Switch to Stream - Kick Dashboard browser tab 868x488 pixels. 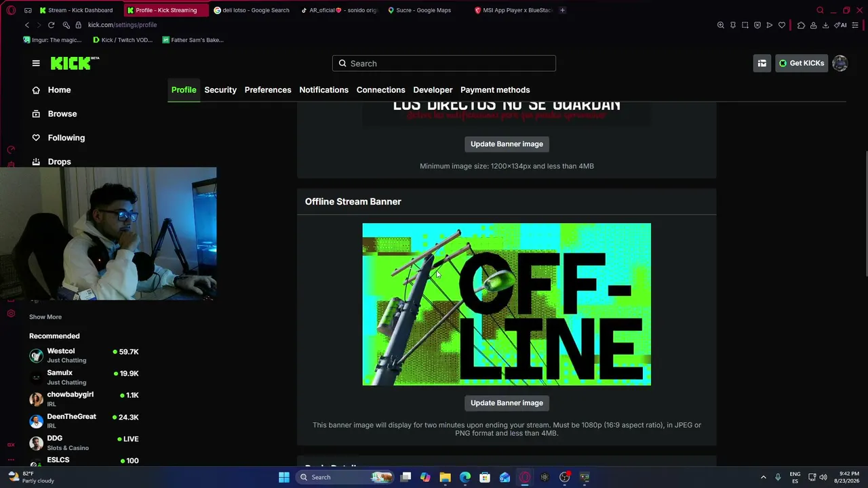[76, 10]
